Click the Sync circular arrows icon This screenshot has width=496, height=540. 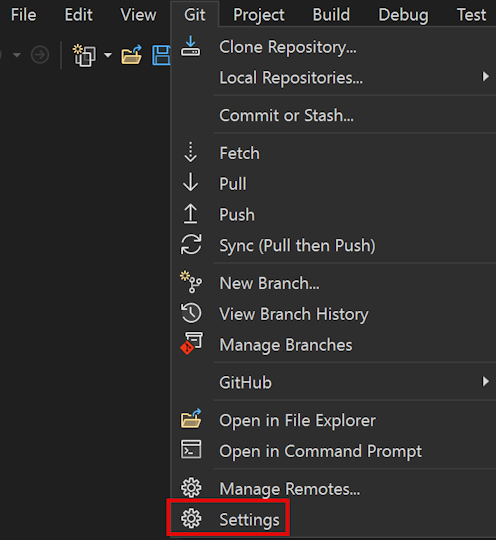tap(191, 244)
